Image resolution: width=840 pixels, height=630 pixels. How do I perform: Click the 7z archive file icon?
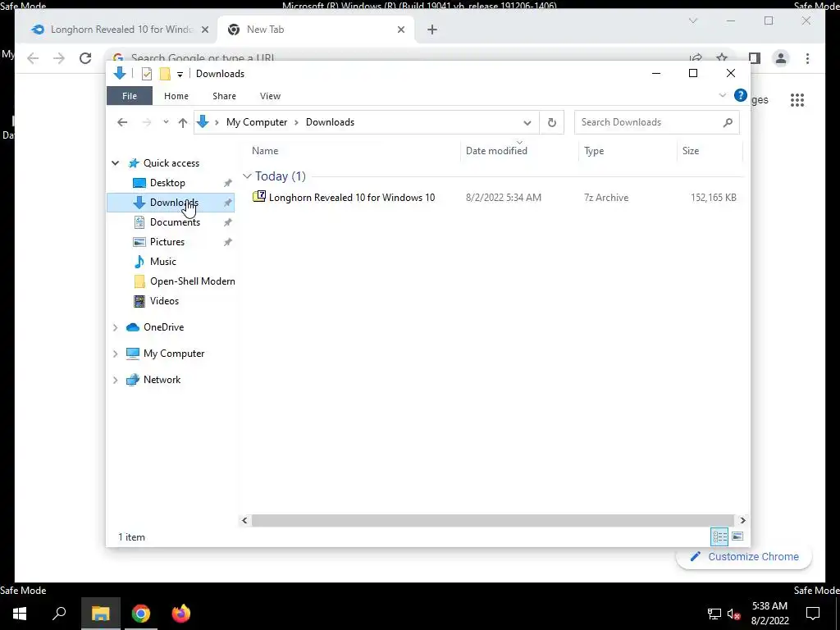[x=259, y=196]
